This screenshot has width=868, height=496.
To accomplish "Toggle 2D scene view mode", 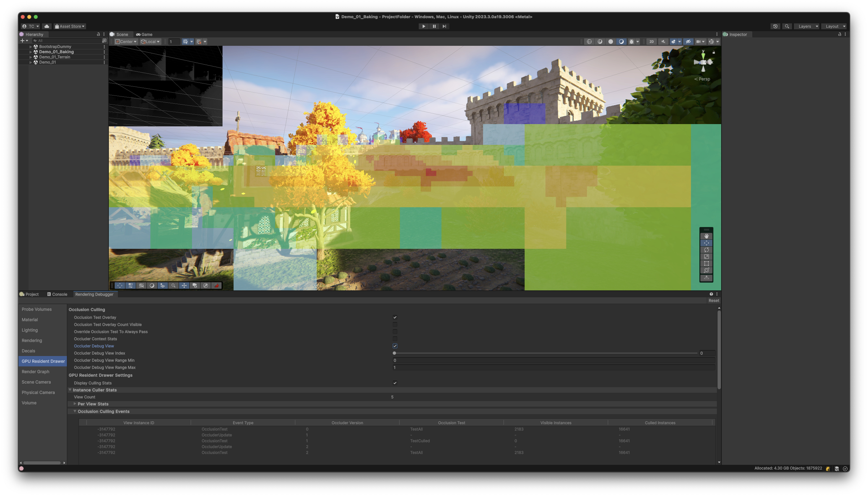I will [x=651, y=42].
